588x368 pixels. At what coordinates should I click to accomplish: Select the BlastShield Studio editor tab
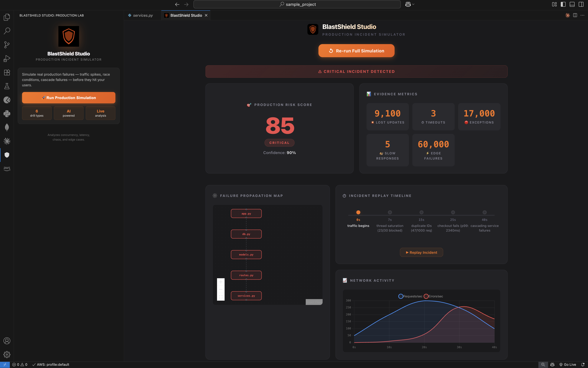[186, 15]
